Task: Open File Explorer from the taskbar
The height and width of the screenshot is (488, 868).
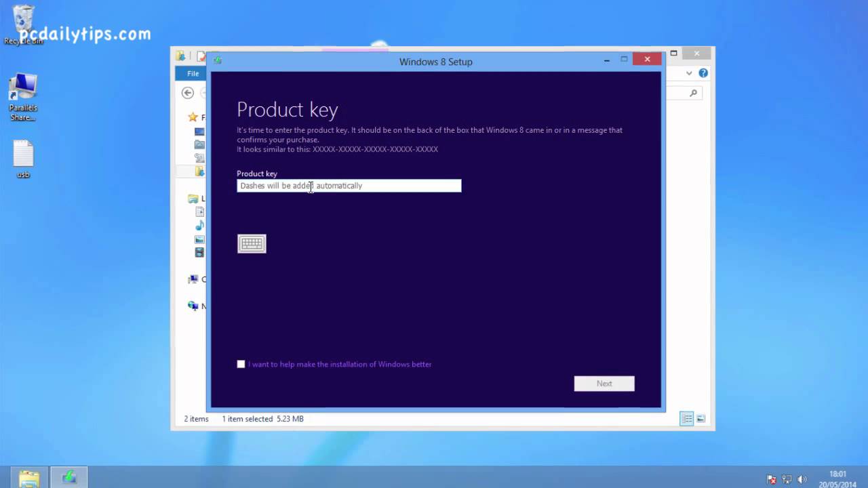Action: point(28,477)
